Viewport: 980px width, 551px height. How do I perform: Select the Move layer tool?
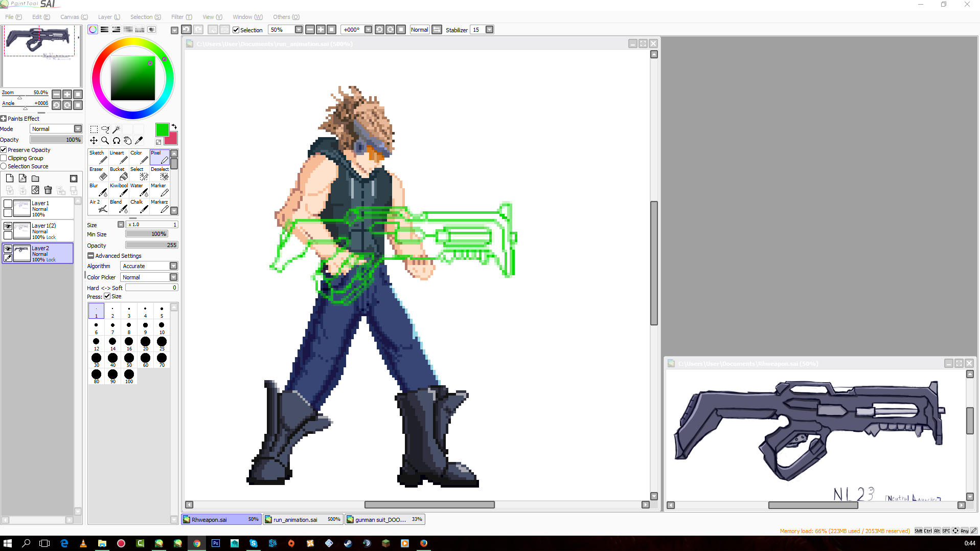point(94,141)
